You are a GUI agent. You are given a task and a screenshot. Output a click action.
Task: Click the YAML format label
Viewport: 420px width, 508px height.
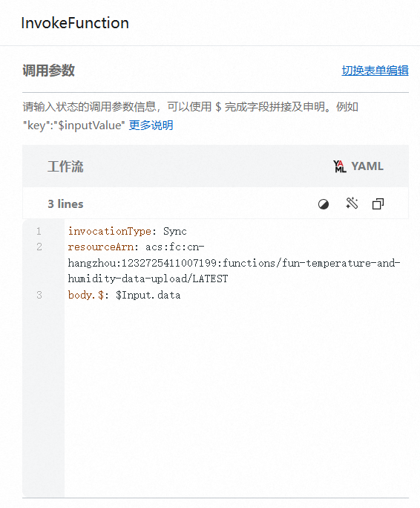[367, 166]
